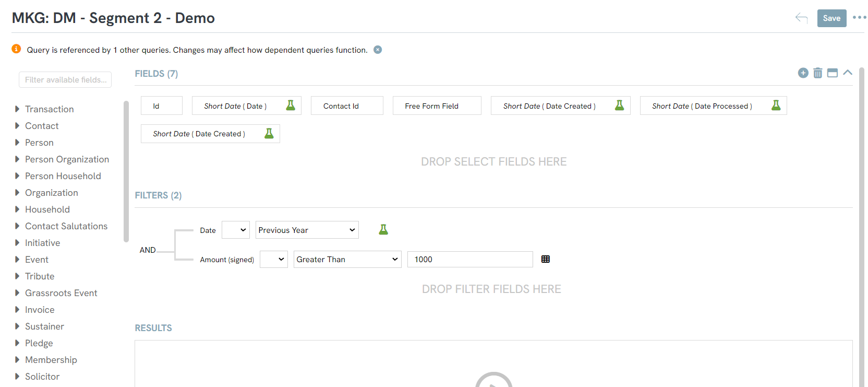Select Membership in the field tree
Viewport: 868px width, 387px height.
[51, 360]
